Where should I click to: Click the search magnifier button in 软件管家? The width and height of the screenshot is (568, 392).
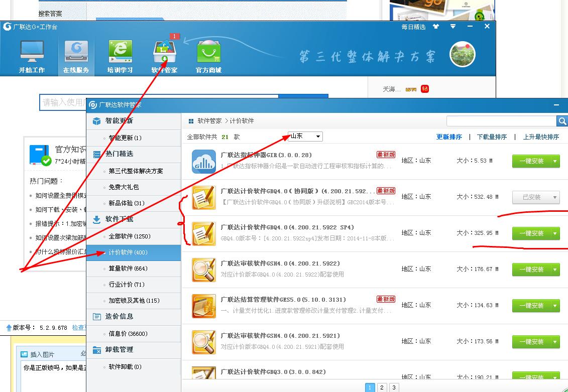[x=562, y=121]
